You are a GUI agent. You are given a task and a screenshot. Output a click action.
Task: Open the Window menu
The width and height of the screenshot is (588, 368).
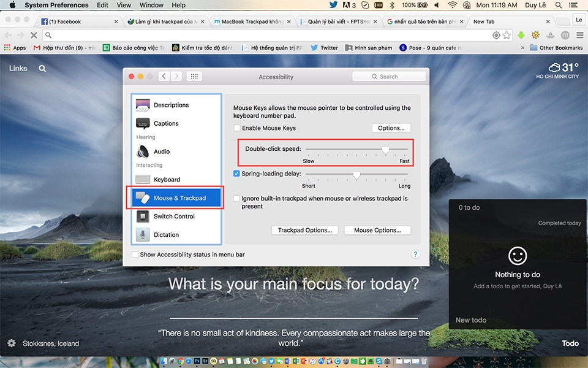151,5
